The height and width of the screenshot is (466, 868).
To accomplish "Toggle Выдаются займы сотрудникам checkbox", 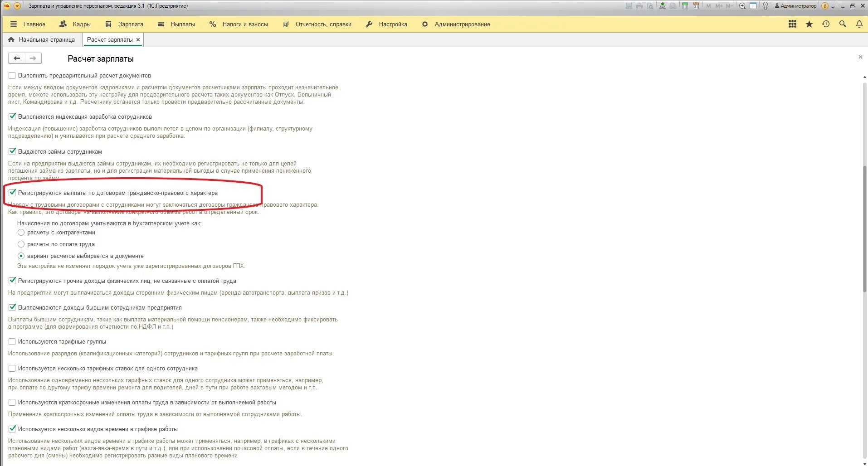I will click(12, 152).
